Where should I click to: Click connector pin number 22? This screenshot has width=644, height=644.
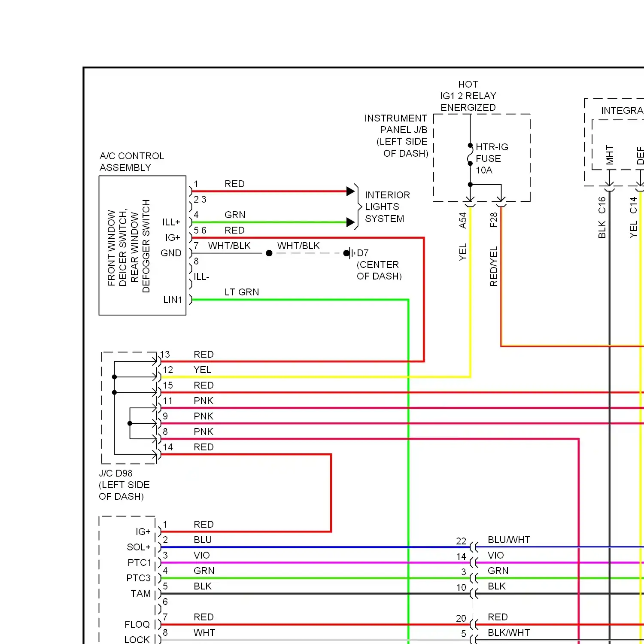tap(461, 541)
